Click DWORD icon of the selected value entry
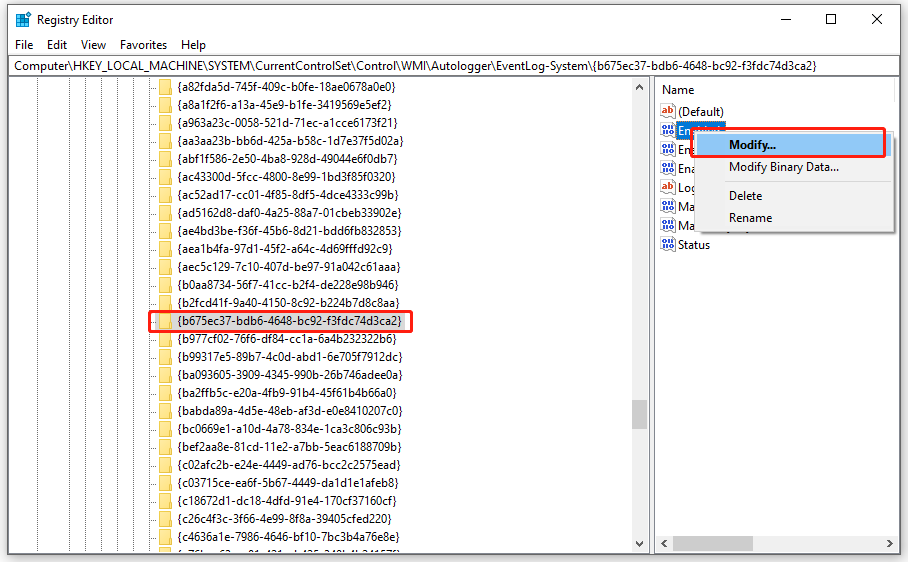The height and width of the screenshot is (562, 908). 668,130
